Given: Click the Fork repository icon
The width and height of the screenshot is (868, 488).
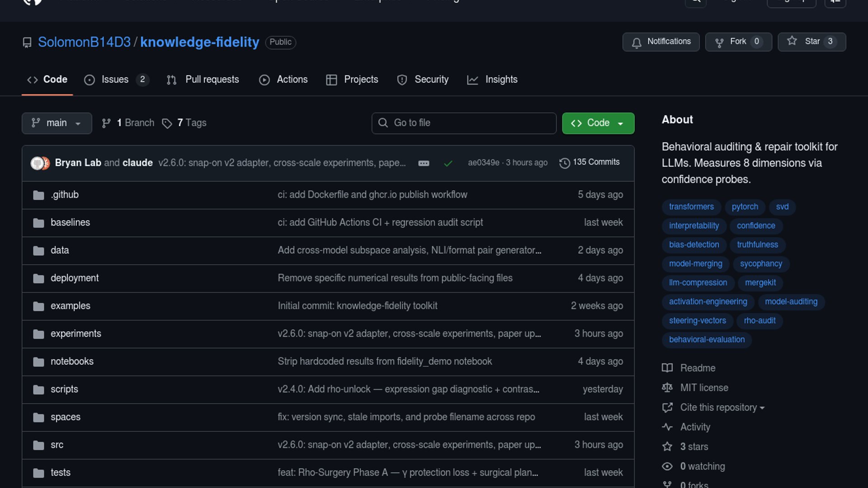Looking at the screenshot, I should pos(719,42).
